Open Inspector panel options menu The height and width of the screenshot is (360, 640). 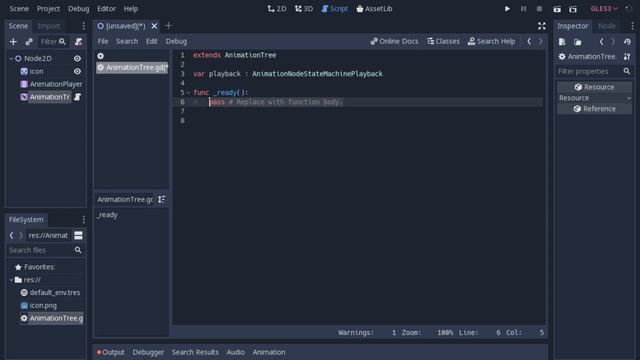pyautogui.click(x=632, y=26)
